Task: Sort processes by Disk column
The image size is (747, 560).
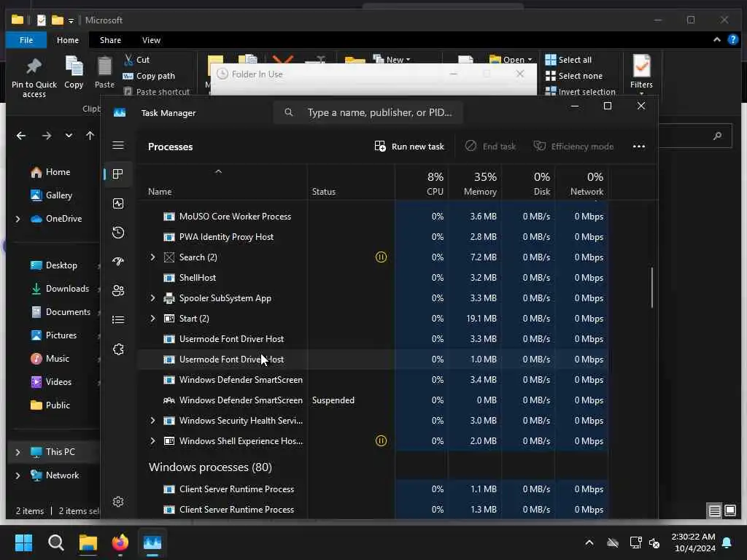Action: tap(528, 183)
